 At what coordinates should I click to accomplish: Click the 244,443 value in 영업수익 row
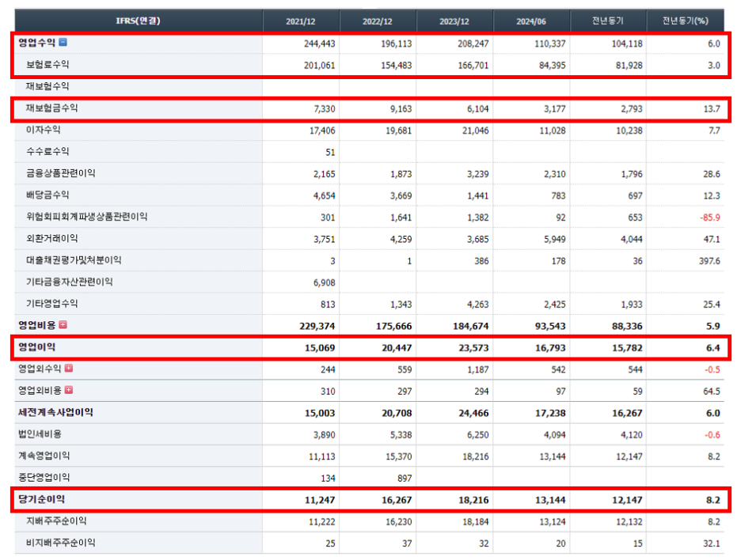pyautogui.click(x=320, y=44)
